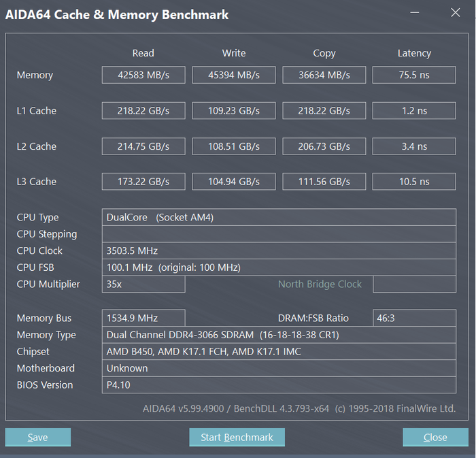Click the empty North Bridge Clock field
Image resolution: width=476 pixels, height=458 pixels.
coord(414,284)
